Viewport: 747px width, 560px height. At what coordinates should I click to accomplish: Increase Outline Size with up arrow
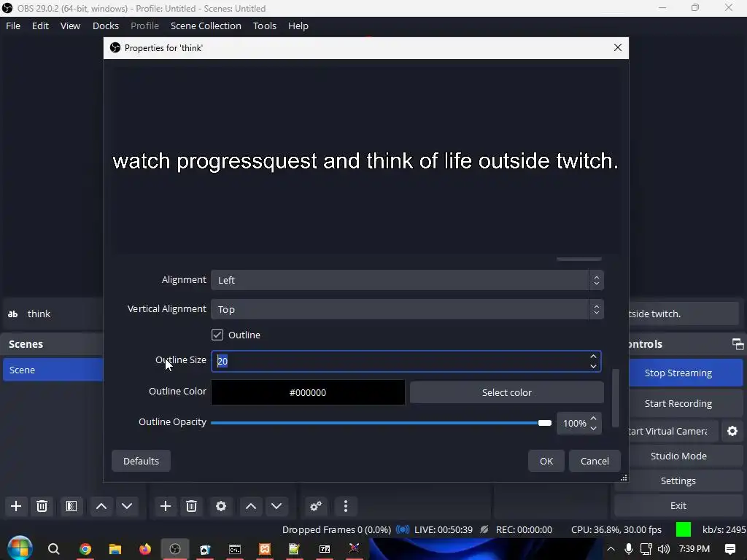point(593,356)
